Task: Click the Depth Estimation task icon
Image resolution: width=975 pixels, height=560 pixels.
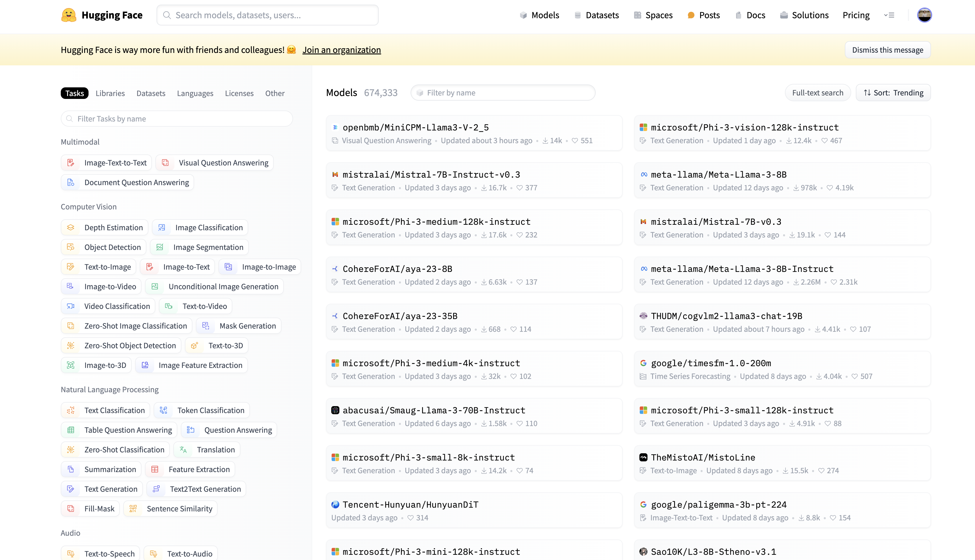Action: [71, 228]
